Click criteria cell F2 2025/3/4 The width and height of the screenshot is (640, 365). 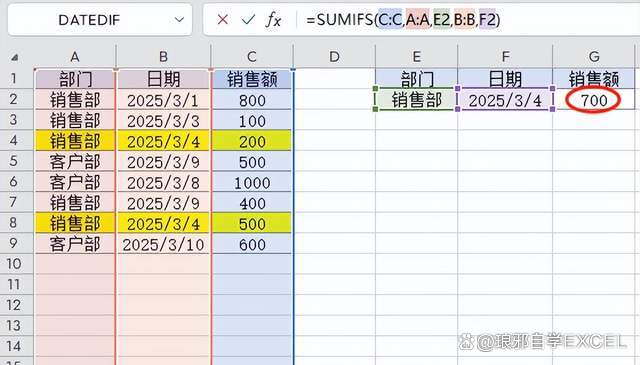(x=505, y=100)
